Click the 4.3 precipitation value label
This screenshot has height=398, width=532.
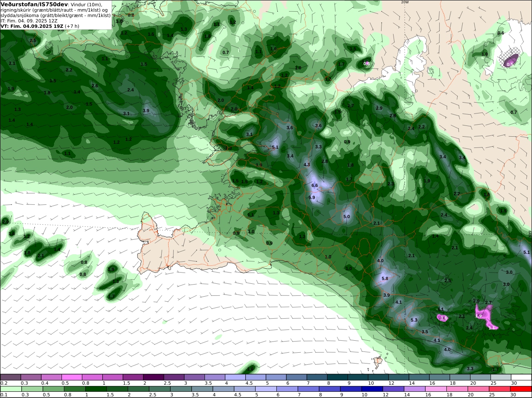point(307,165)
